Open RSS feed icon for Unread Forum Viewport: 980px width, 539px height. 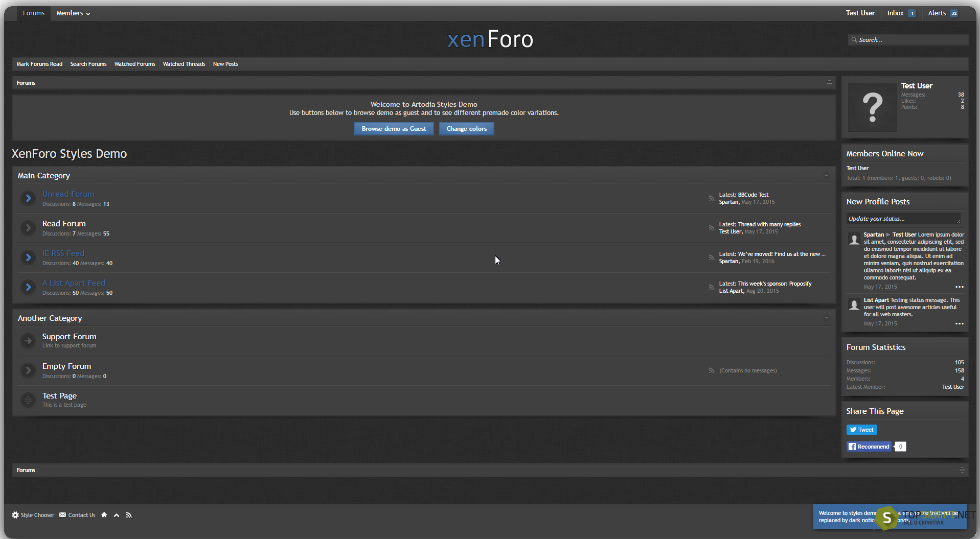(711, 198)
